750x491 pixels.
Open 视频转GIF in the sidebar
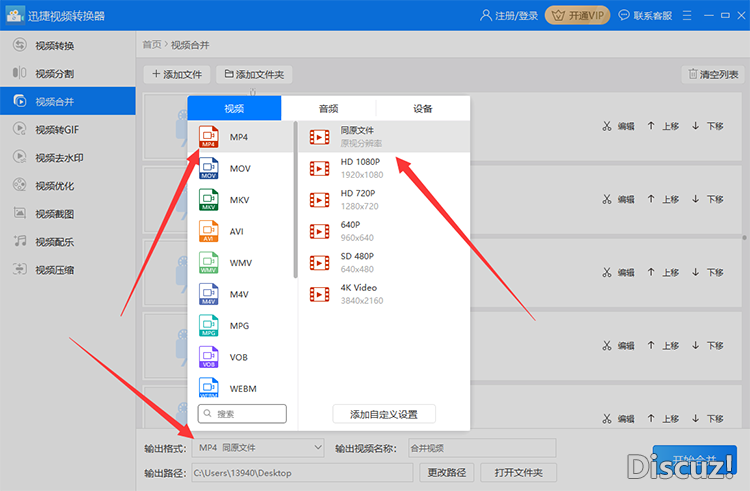pos(67,129)
